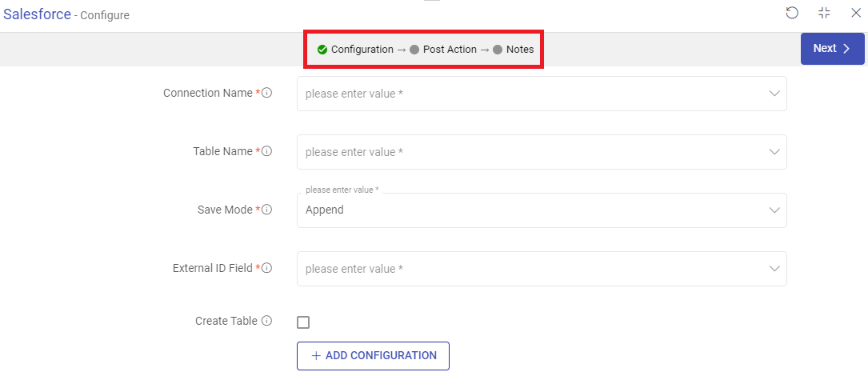The image size is (868, 384).
Task: Click the Table Name label
Action: coord(223,151)
